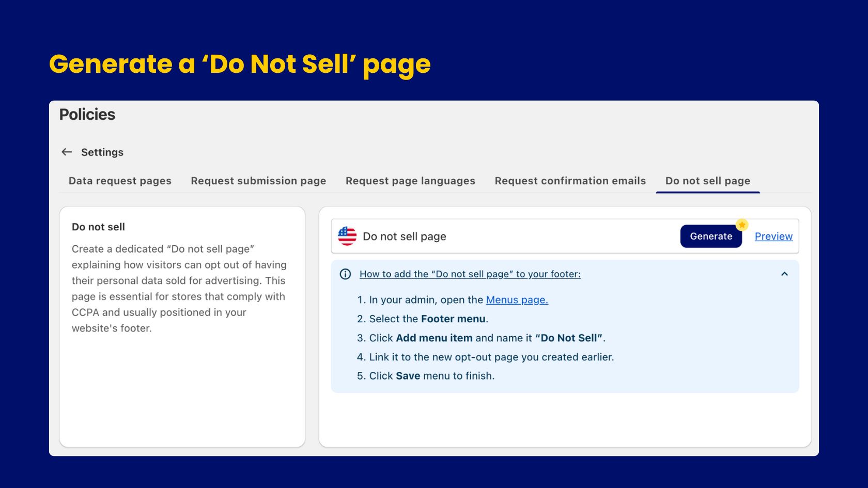Open the Menus page link in step 1

click(x=516, y=300)
